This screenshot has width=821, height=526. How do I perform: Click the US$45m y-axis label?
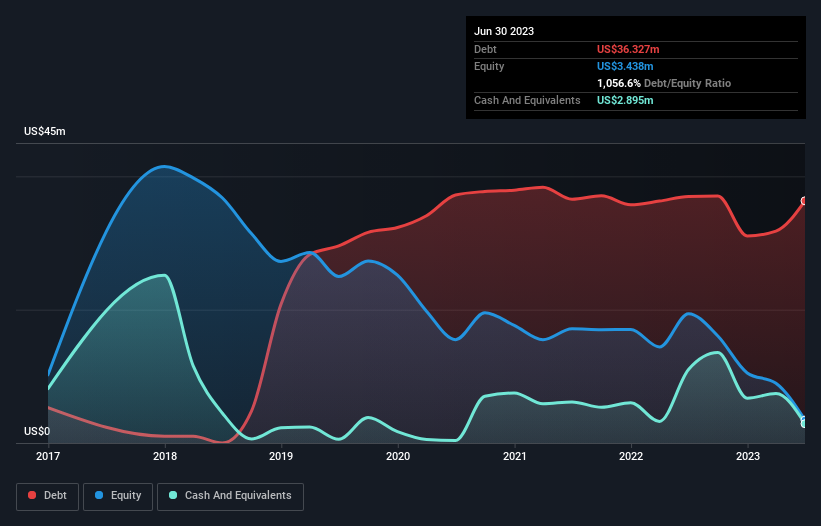click(x=45, y=131)
